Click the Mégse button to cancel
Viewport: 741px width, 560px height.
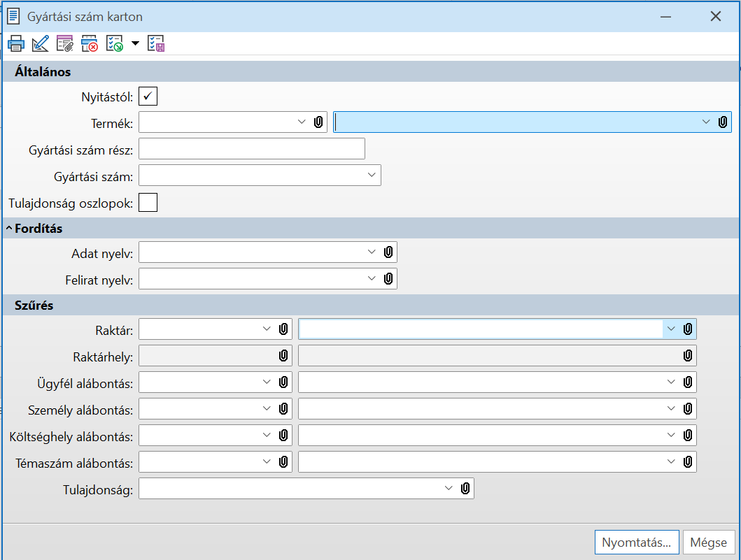[709, 542]
